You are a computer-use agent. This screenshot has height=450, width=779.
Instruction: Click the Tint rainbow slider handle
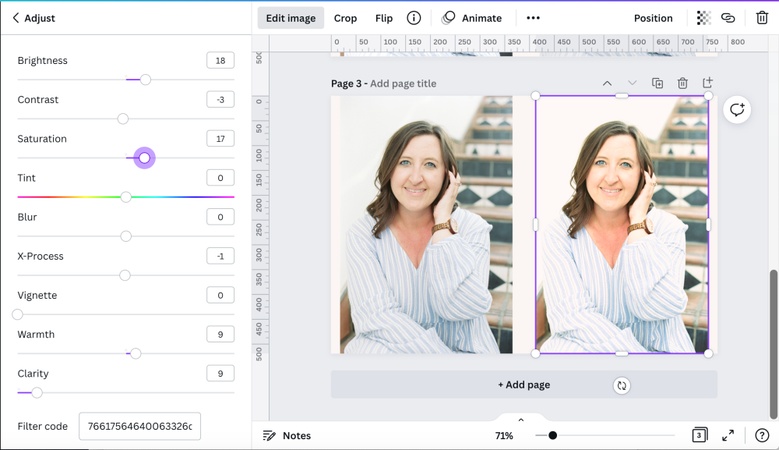[x=126, y=197]
